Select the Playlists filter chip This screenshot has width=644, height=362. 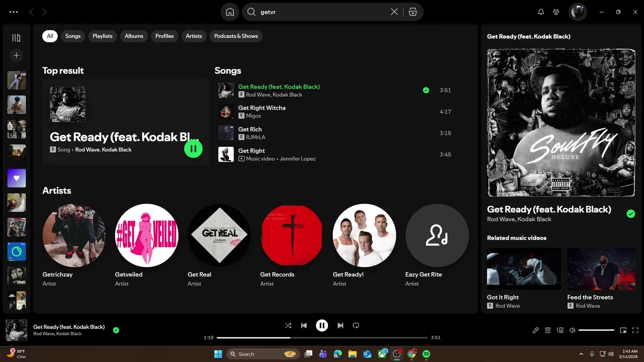(103, 36)
